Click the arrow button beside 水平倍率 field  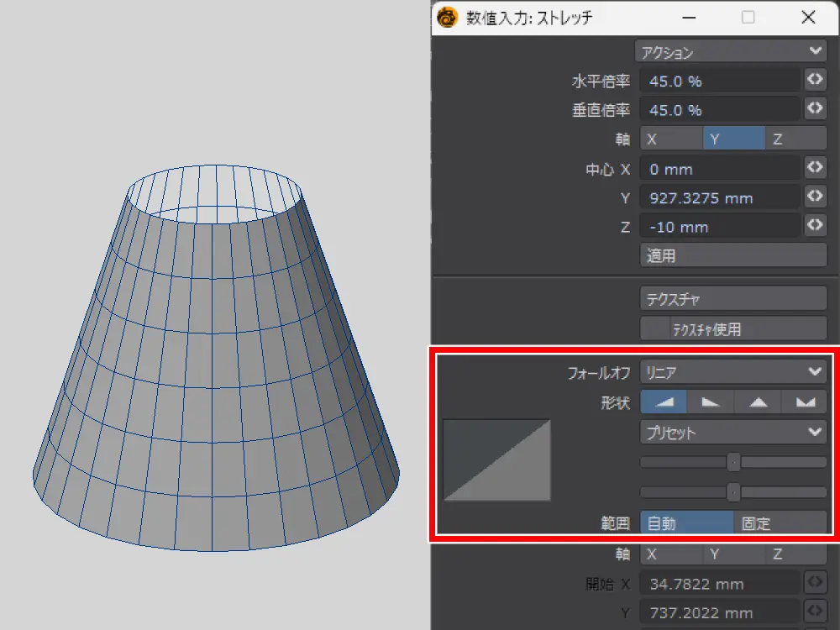click(x=814, y=81)
